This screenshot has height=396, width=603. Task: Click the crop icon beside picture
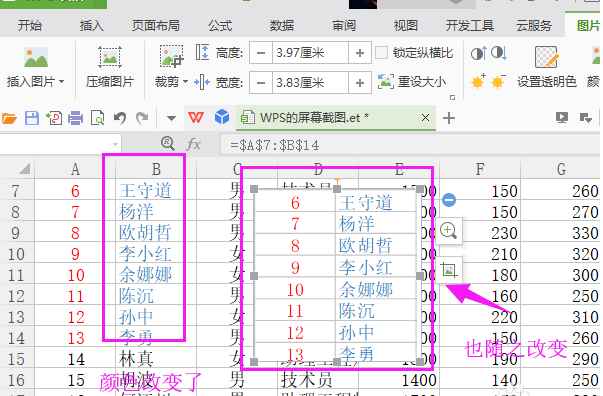click(x=448, y=270)
